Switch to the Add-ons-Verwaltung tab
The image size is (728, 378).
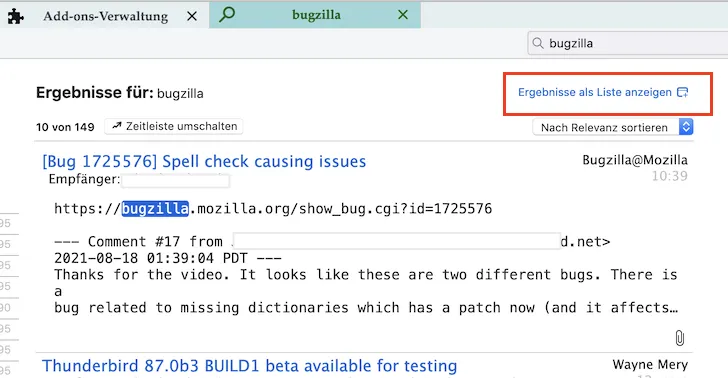click(105, 16)
